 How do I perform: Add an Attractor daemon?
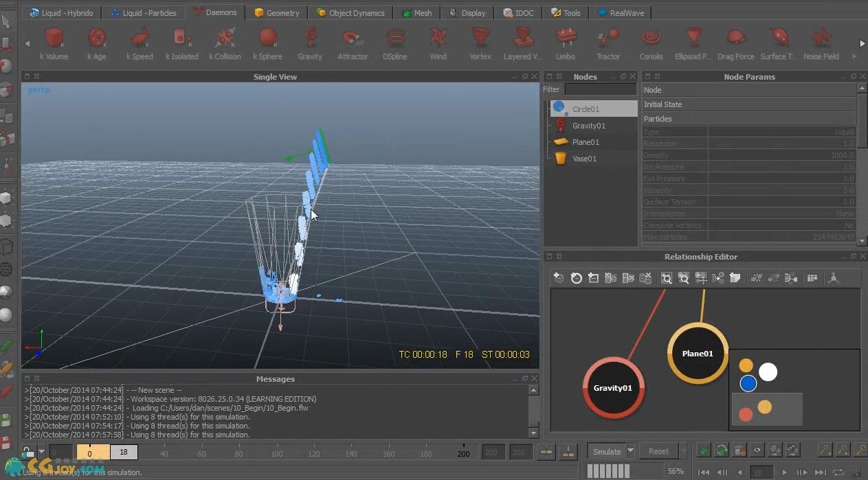click(x=353, y=43)
